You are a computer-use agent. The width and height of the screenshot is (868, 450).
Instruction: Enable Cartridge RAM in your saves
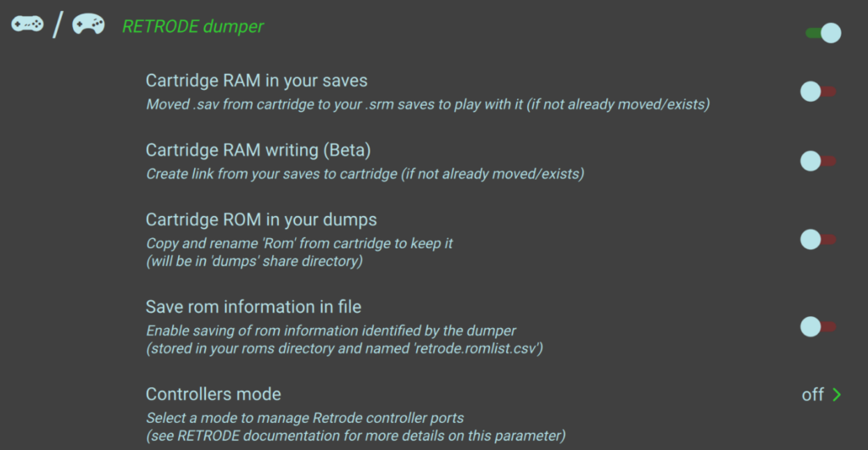(x=818, y=92)
